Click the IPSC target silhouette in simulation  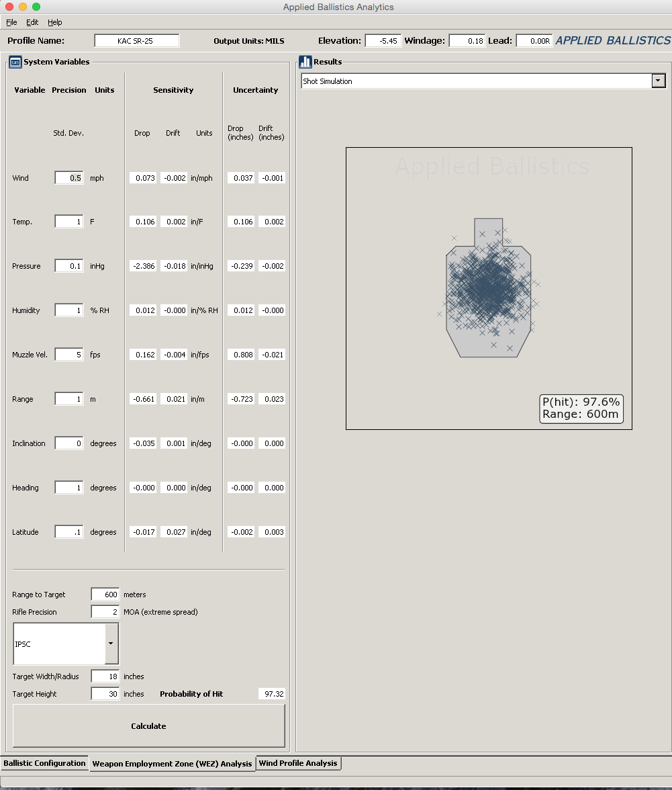point(488,288)
